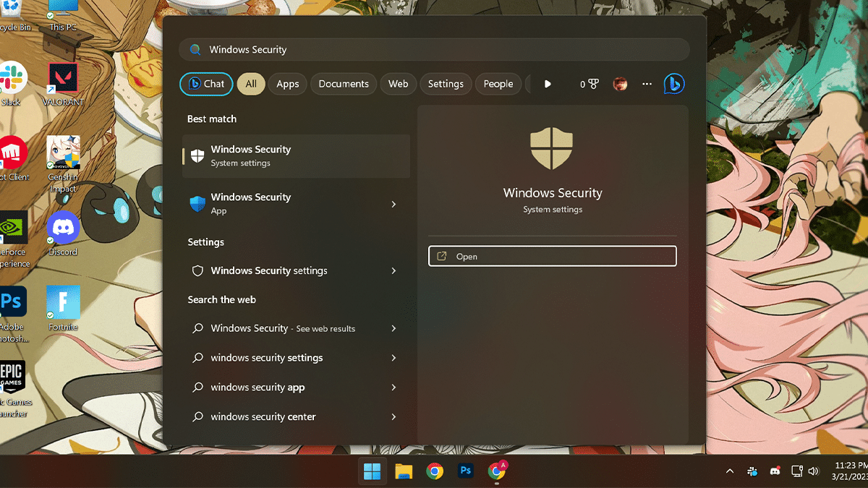Select windows security app web suggestion
This screenshot has width=868, height=488.
tap(286, 388)
